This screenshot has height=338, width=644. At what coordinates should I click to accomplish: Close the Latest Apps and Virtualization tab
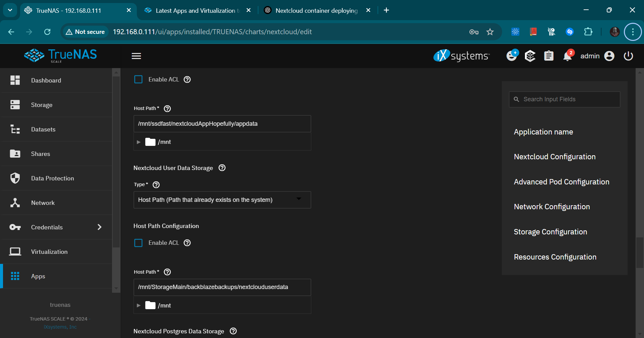[x=249, y=10]
